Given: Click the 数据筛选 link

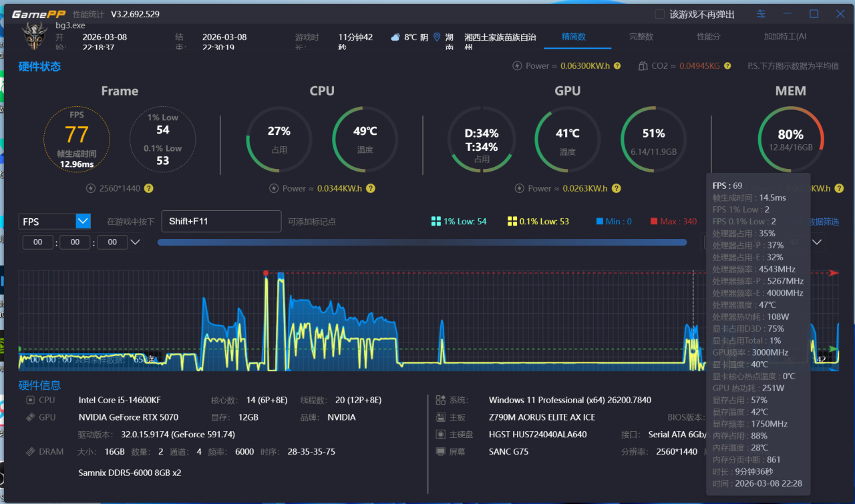Looking at the screenshot, I should [824, 222].
